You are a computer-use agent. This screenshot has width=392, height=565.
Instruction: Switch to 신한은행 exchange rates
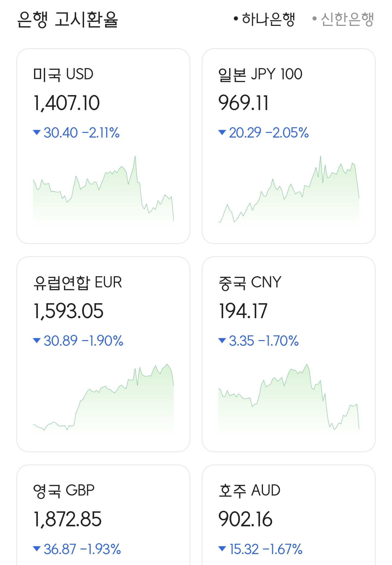pos(343,19)
